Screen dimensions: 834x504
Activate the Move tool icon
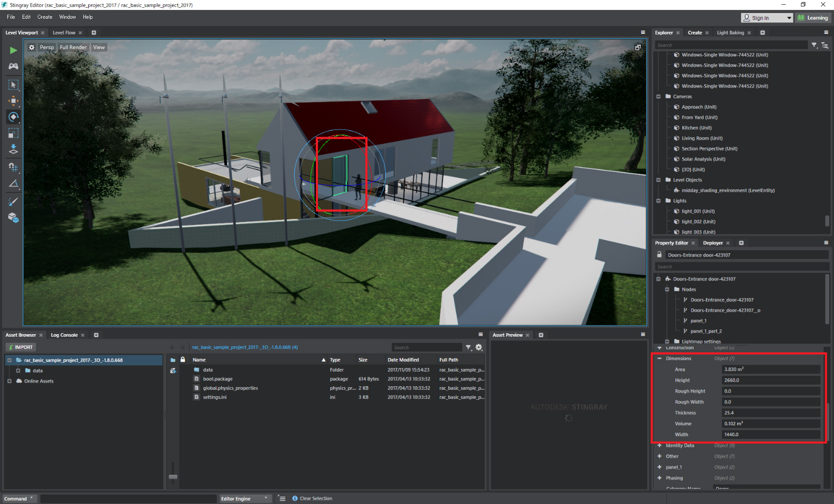[14, 101]
